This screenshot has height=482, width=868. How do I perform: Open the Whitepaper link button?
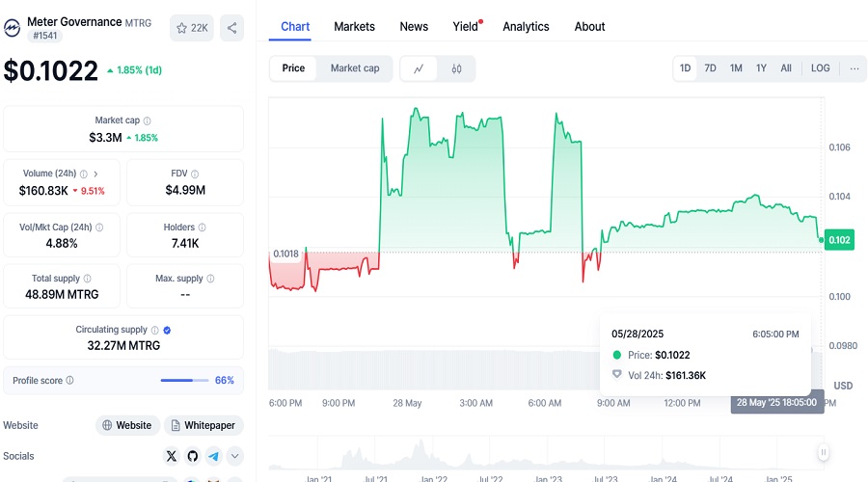[203, 425]
